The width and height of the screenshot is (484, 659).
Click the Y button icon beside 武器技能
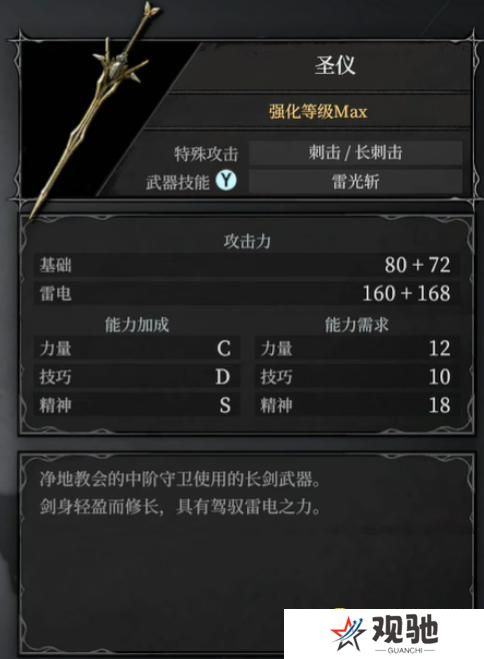tap(226, 181)
